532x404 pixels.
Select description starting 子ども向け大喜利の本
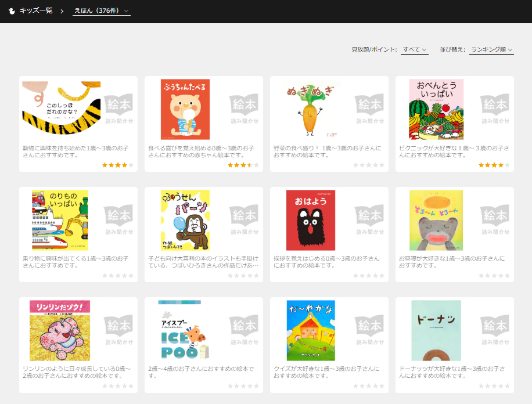[x=203, y=262]
